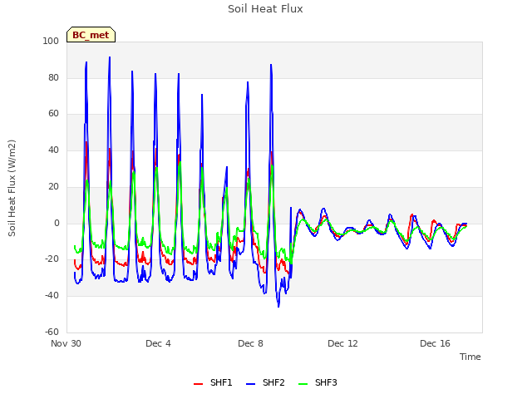Click the Soil Heat Flux (W/m2) axis title
This screenshot has width=532, height=399.
tap(12, 188)
